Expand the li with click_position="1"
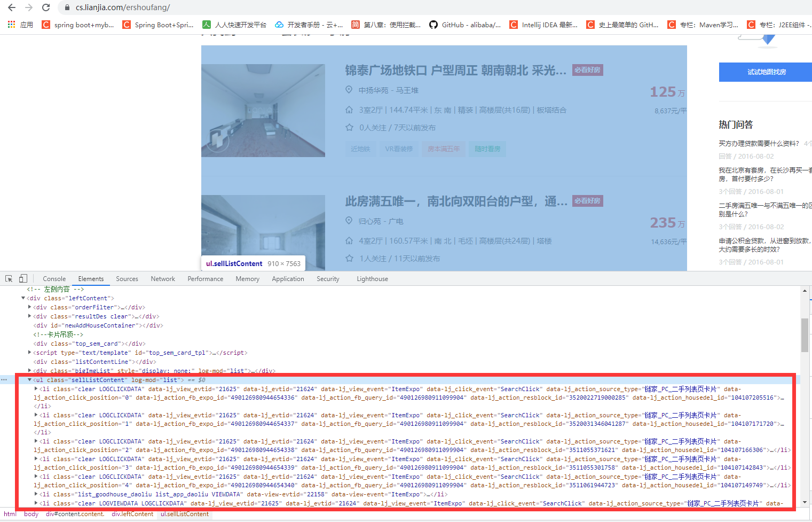This screenshot has width=812, height=522. click(x=36, y=415)
